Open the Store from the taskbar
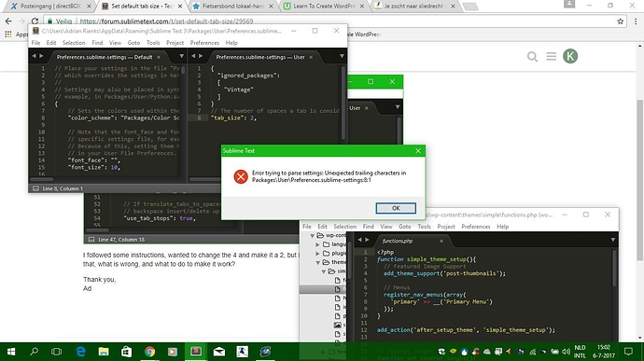This screenshot has height=361, width=644. (x=127, y=352)
